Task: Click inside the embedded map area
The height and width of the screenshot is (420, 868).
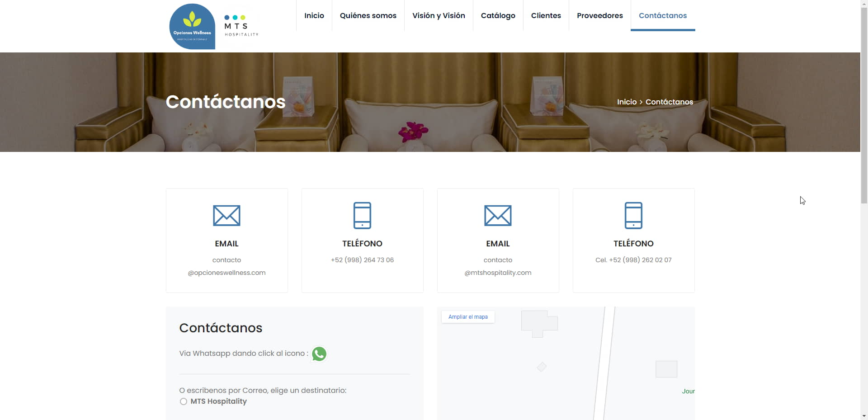Action: tap(565, 371)
